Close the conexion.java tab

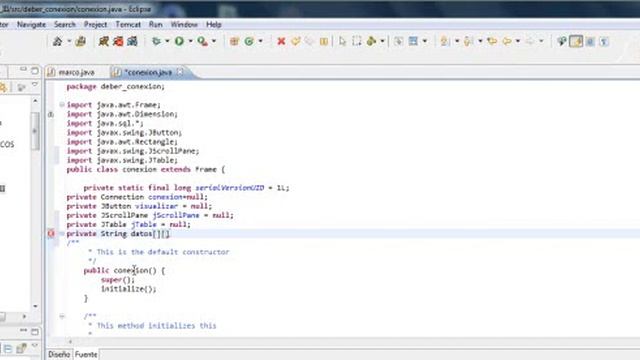pyautogui.click(x=180, y=72)
